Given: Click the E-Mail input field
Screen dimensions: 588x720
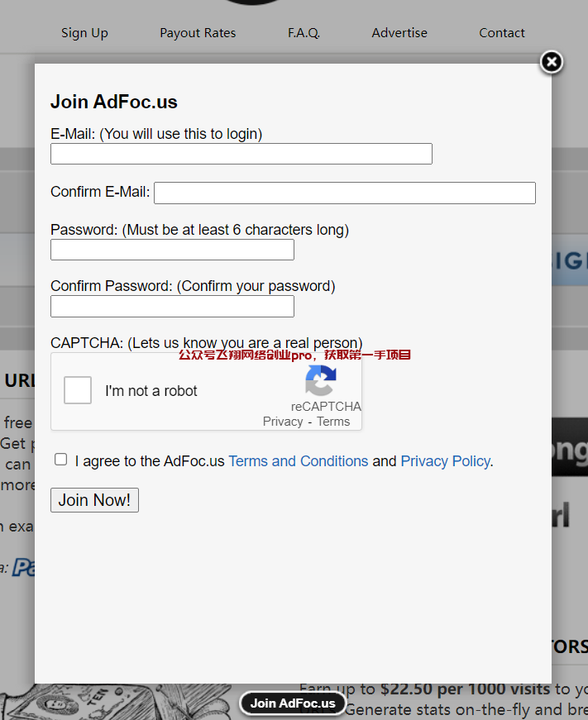Looking at the screenshot, I should [x=241, y=154].
